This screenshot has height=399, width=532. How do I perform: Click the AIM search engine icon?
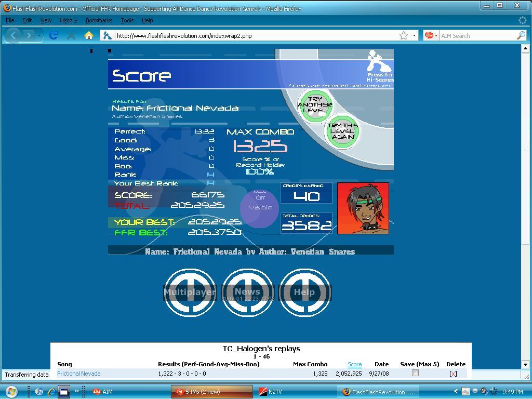[429, 35]
